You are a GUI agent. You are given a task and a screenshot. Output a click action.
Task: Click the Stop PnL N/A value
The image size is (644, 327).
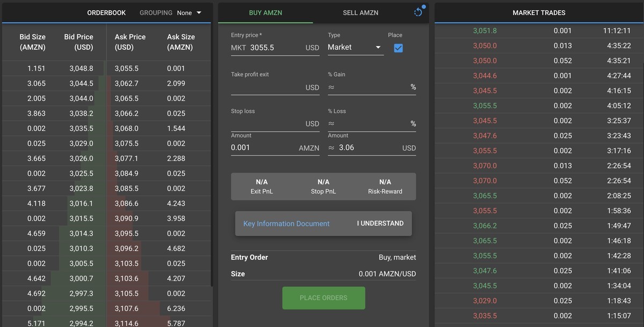coord(324,182)
